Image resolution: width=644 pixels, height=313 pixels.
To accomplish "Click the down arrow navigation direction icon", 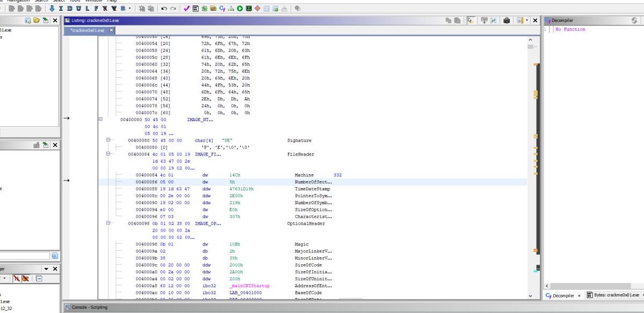I will coord(52,9).
